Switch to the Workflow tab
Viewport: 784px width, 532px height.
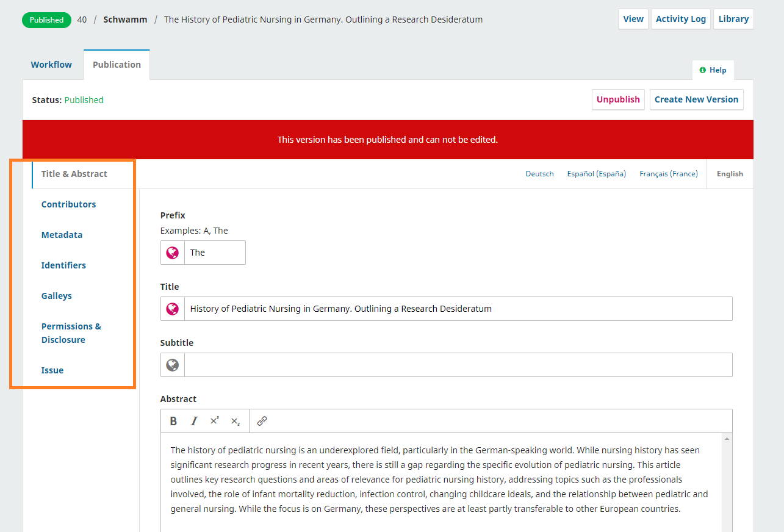pyautogui.click(x=51, y=65)
